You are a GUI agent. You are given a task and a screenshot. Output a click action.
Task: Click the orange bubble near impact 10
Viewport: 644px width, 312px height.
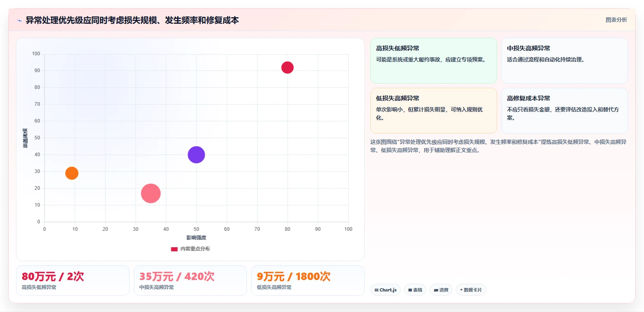click(72, 173)
